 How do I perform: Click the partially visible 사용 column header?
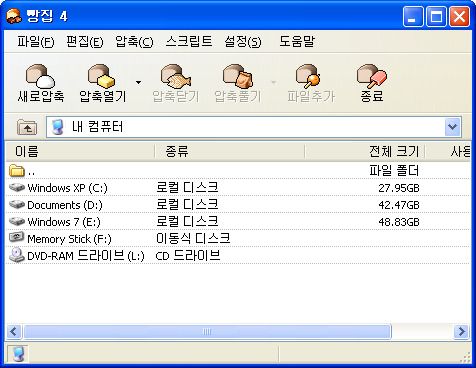[x=448, y=152]
